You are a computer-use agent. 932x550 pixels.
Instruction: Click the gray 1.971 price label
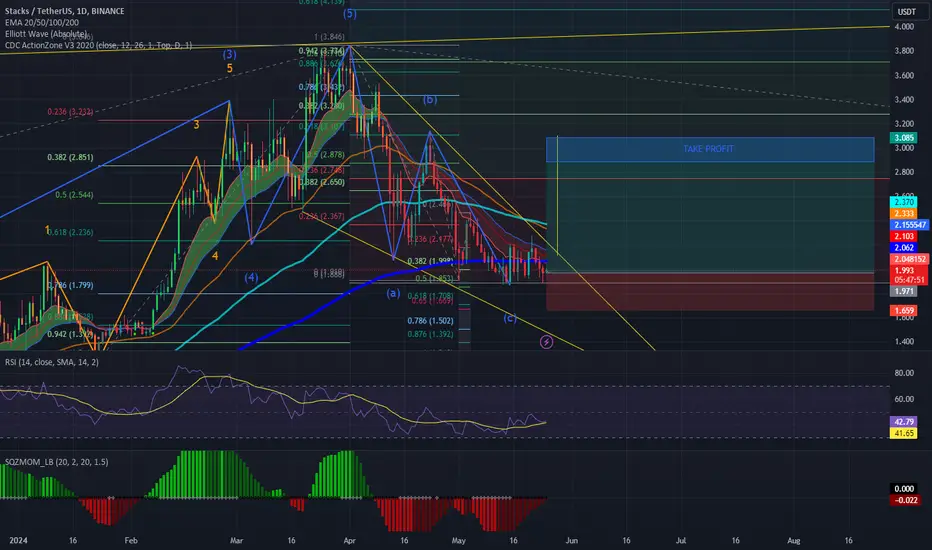903,291
